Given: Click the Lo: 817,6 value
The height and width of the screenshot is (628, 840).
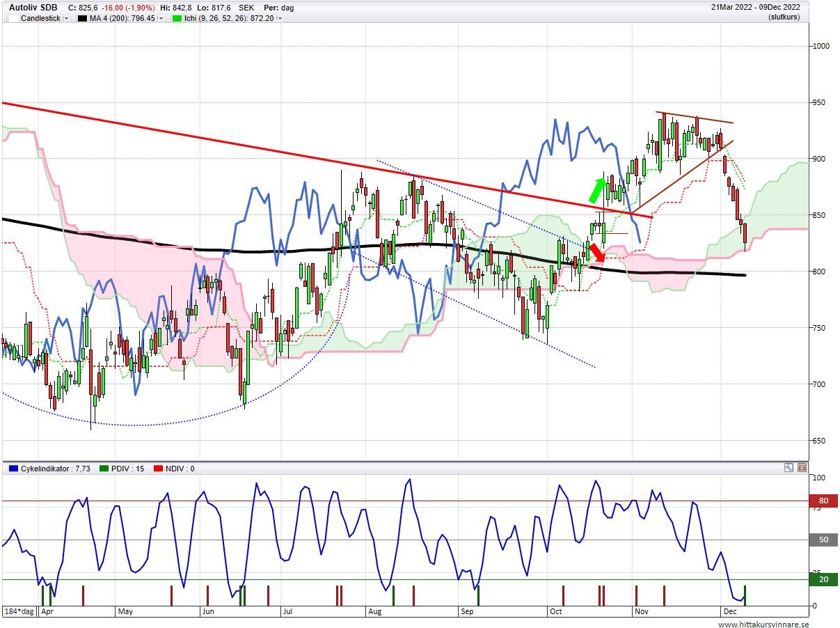Looking at the screenshot, I should tap(215, 7).
